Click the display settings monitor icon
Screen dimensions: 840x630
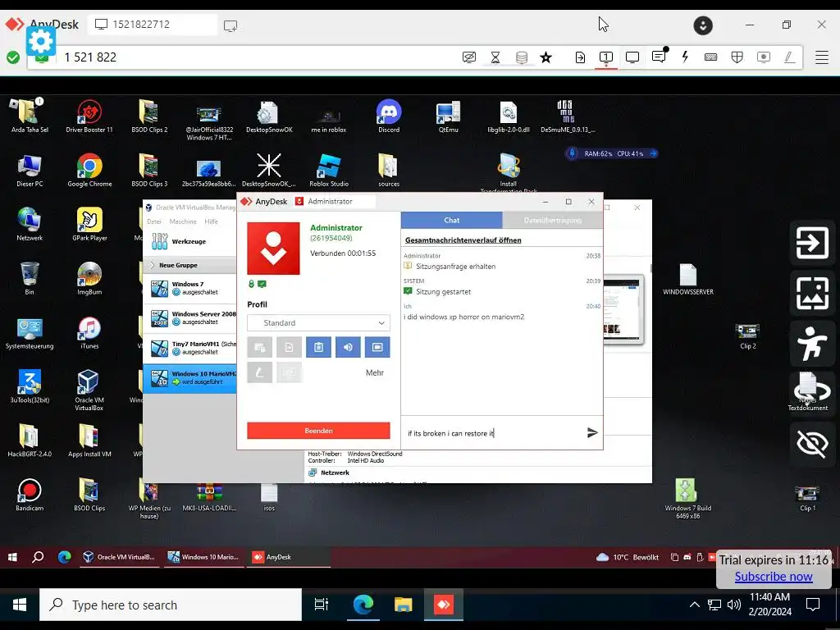point(632,57)
